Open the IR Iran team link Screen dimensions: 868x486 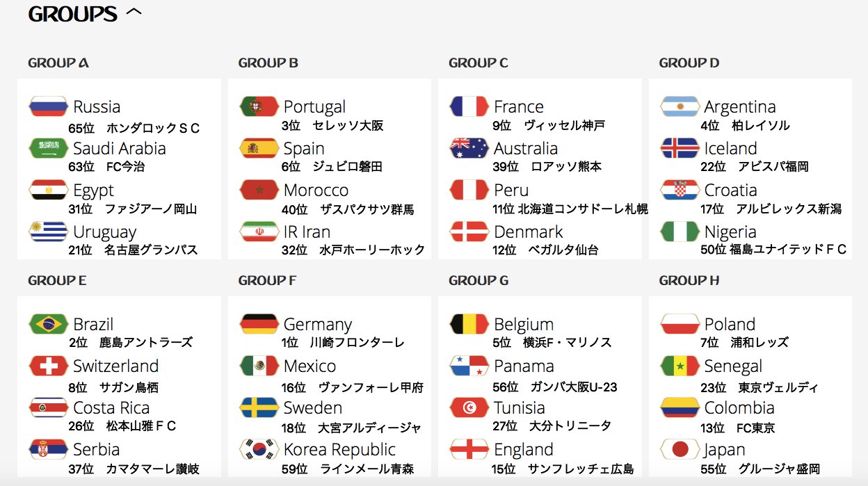pos(307,232)
